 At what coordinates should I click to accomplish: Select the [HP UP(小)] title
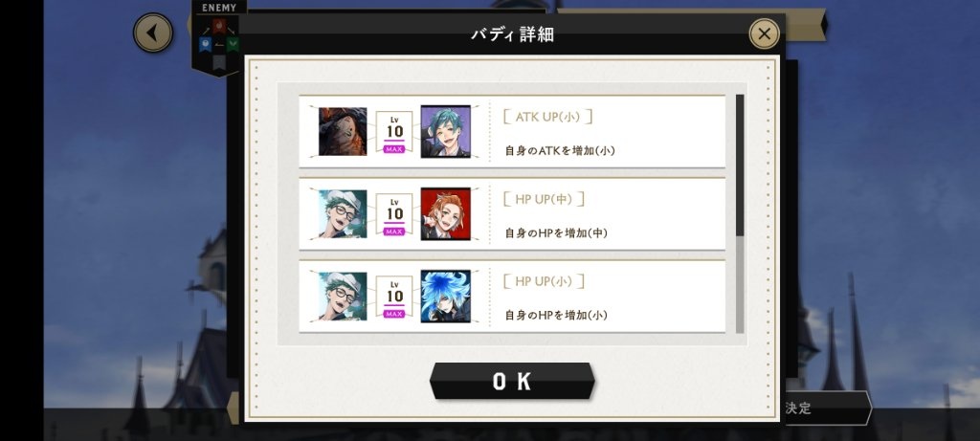pos(544,281)
